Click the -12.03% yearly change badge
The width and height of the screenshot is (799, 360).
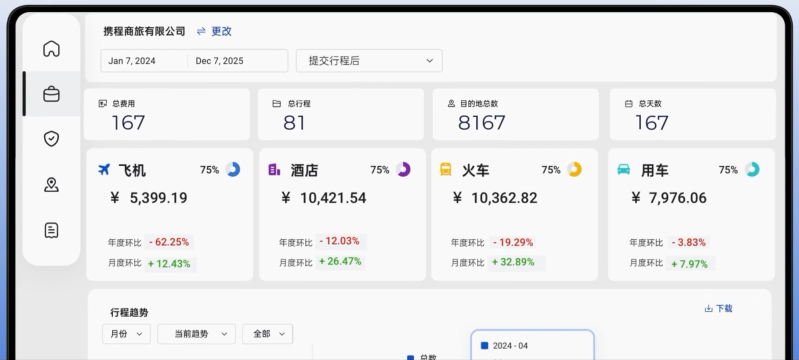340,241
